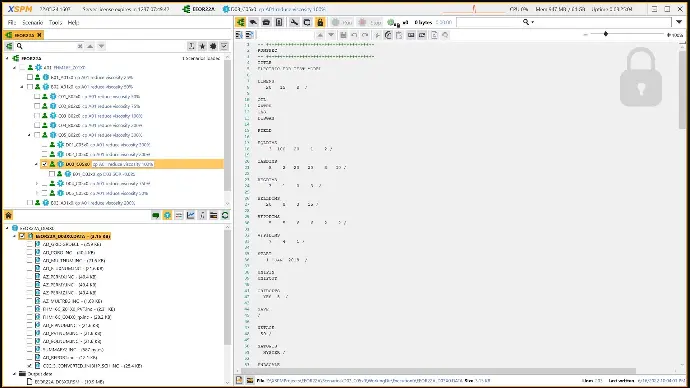Click the chart plot icon in files toolbar
This screenshot has height=388, width=690.
[191, 216]
